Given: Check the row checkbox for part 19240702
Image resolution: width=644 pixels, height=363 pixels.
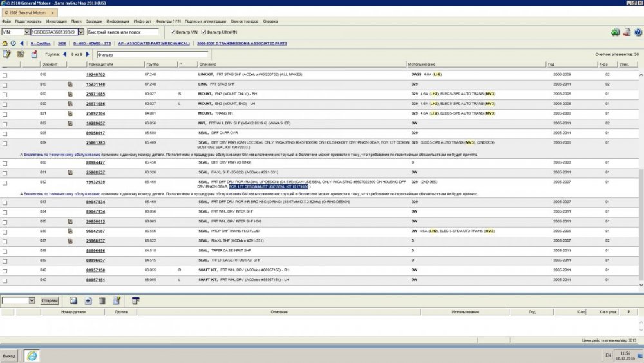Looking at the screenshot, I should coord(5,75).
